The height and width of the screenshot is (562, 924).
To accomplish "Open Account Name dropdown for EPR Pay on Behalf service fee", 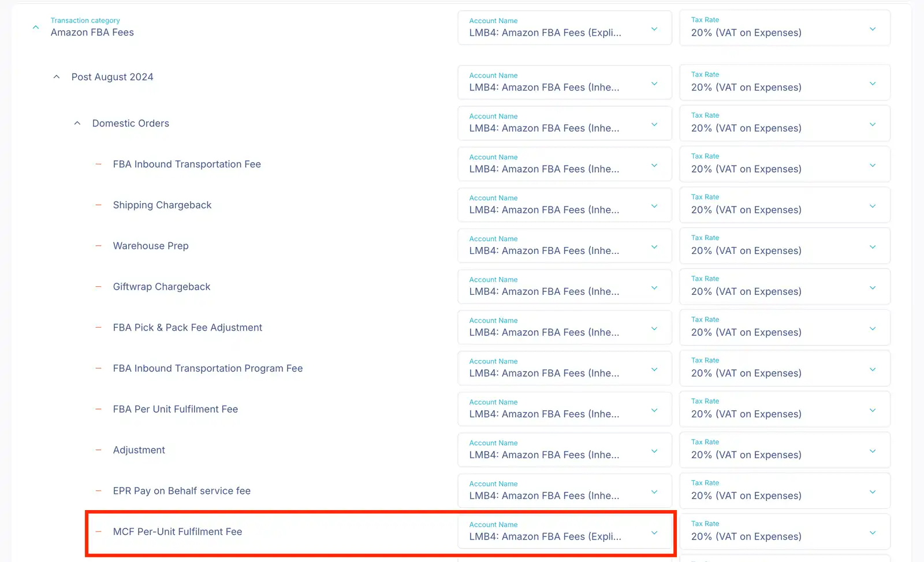I will click(x=565, y=491).
